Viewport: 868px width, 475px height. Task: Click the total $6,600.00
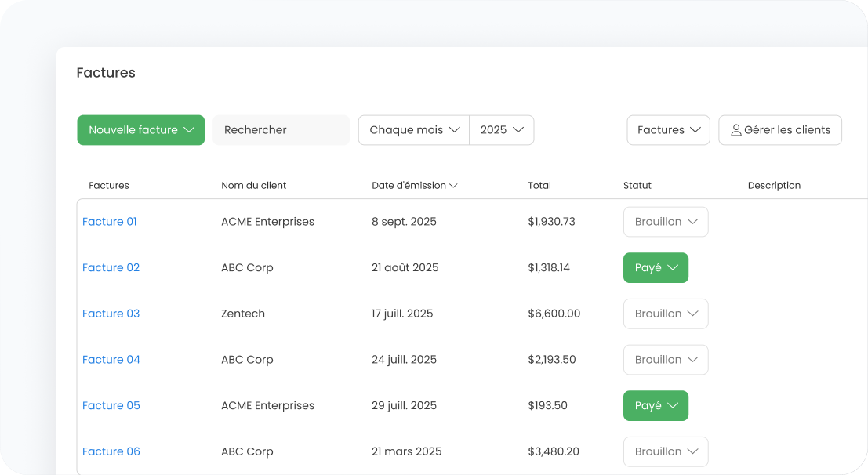point(554,314)
